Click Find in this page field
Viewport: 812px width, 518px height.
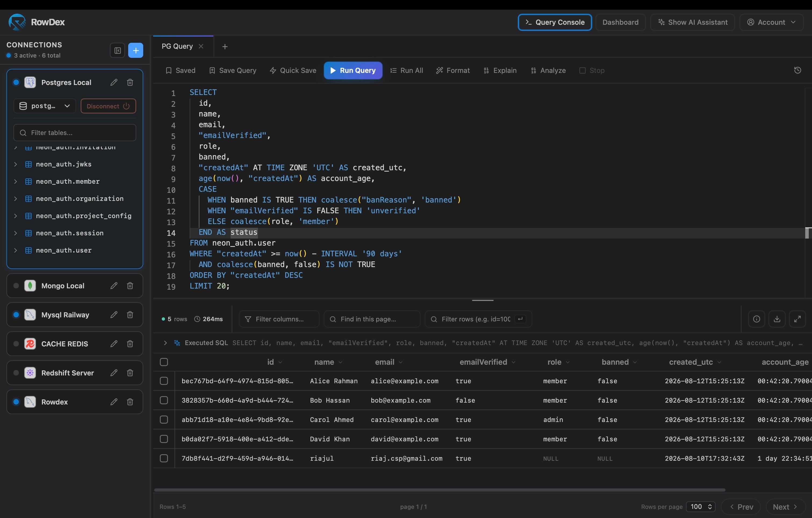372,319
